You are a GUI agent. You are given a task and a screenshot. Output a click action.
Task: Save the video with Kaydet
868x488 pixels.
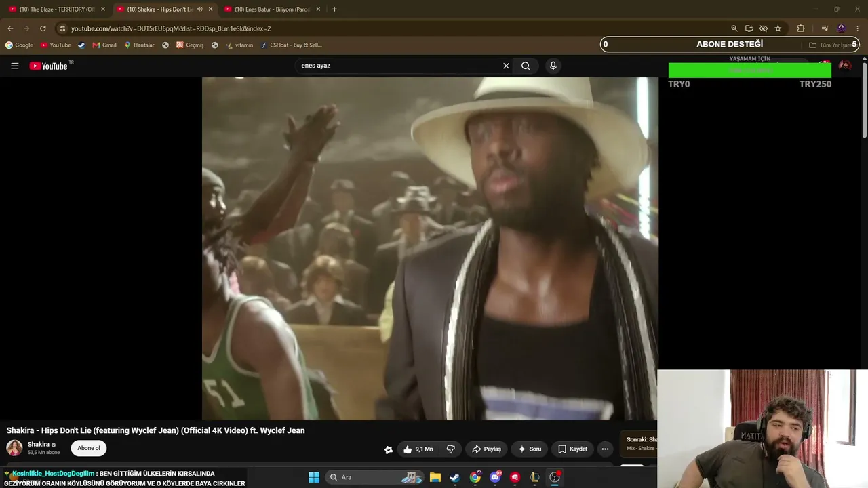(572, 449)
